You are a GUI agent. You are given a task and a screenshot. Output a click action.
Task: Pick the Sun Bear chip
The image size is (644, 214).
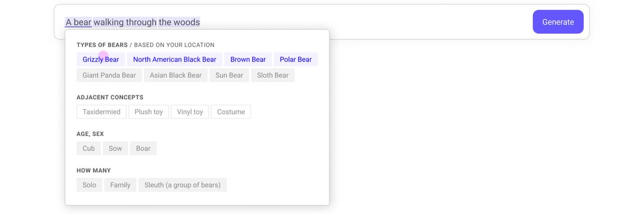[x=229, y=76]
